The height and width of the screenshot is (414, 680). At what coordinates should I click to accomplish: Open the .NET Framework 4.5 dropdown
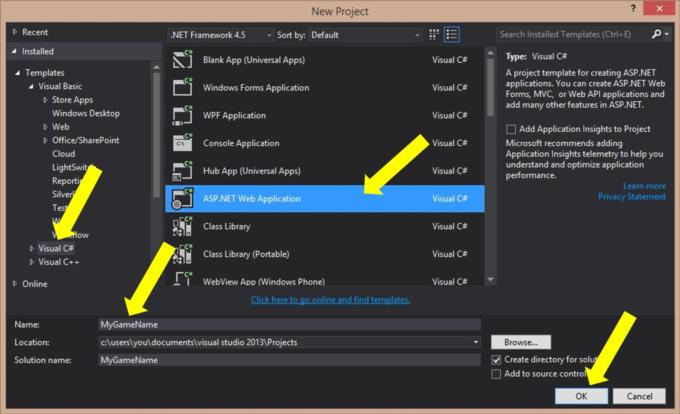[x=221, y=35]
